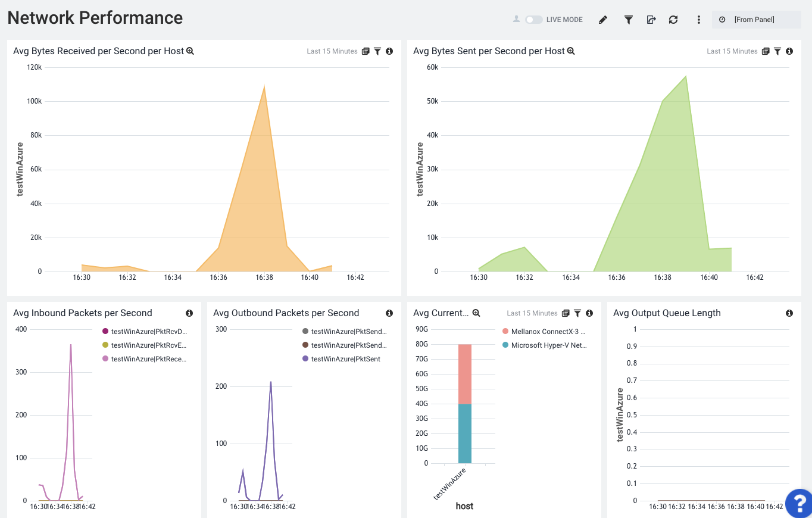Click the pink Mellanox bar segment

tap(465, 375)
